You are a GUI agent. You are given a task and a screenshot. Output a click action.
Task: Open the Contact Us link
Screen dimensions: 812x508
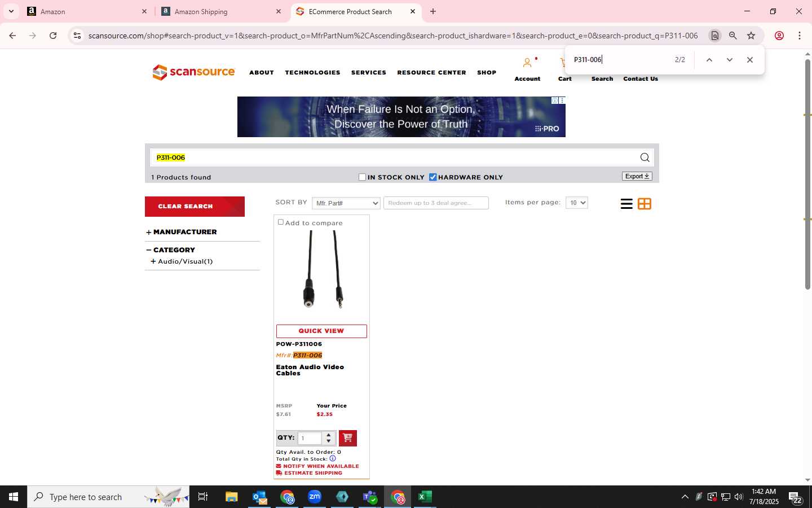tap(641, 79)
